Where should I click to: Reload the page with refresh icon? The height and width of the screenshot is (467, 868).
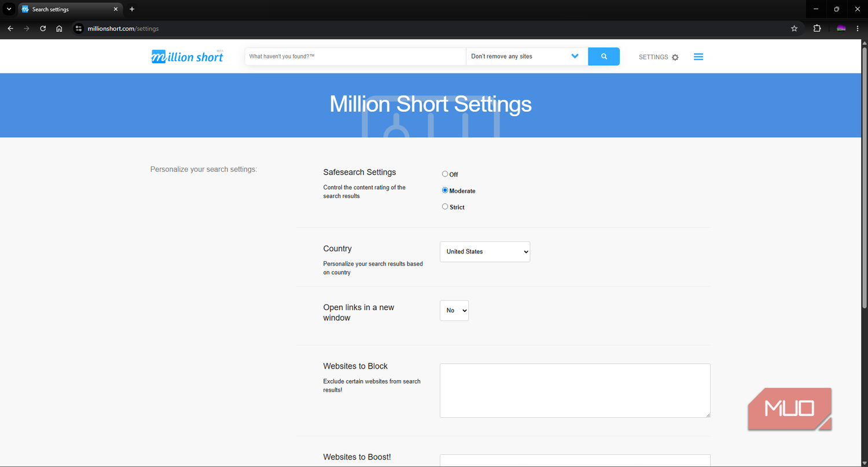[x=43, y=28]
